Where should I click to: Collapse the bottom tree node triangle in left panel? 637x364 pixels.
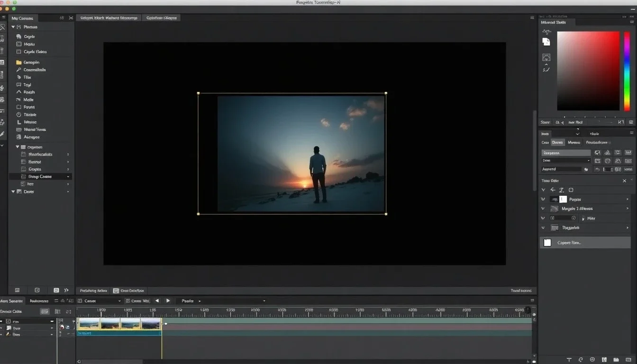coord(13,191)
